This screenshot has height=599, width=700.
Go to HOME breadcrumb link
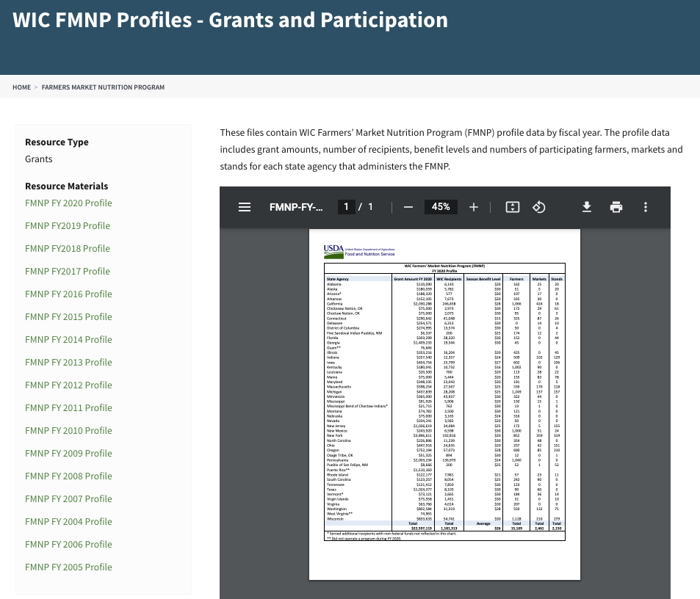[x=21, y=87]
